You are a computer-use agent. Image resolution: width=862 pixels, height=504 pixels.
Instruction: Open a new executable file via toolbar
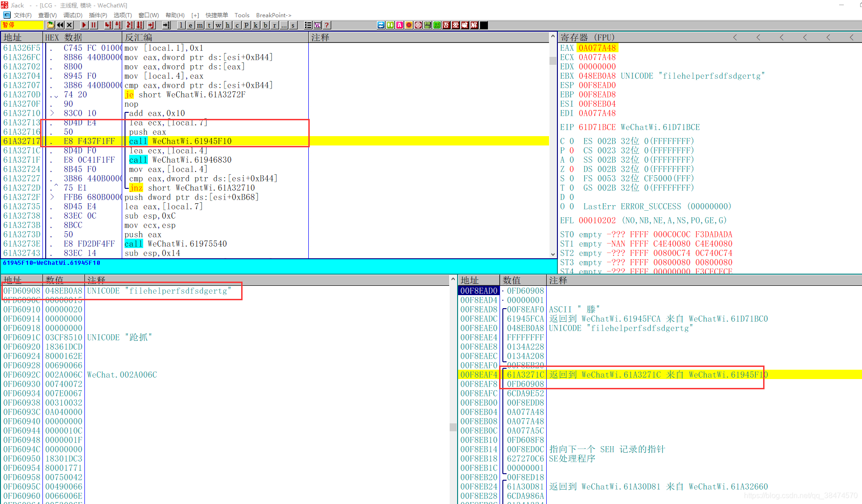50,25
